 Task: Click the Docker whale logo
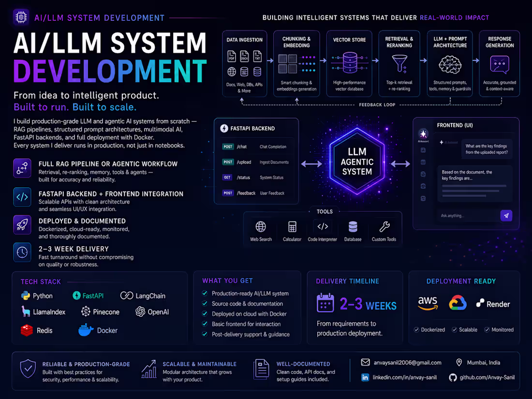pos(86,330)
